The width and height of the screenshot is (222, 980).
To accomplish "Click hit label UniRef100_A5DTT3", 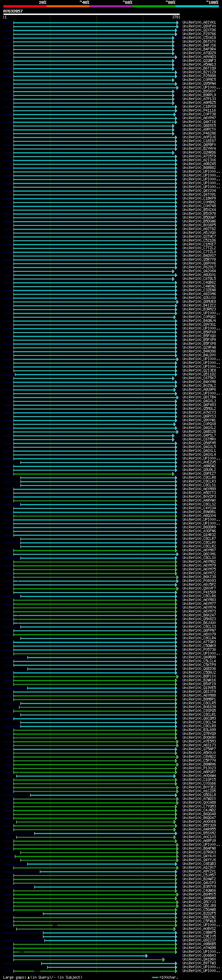I will [x=199, y=493].
